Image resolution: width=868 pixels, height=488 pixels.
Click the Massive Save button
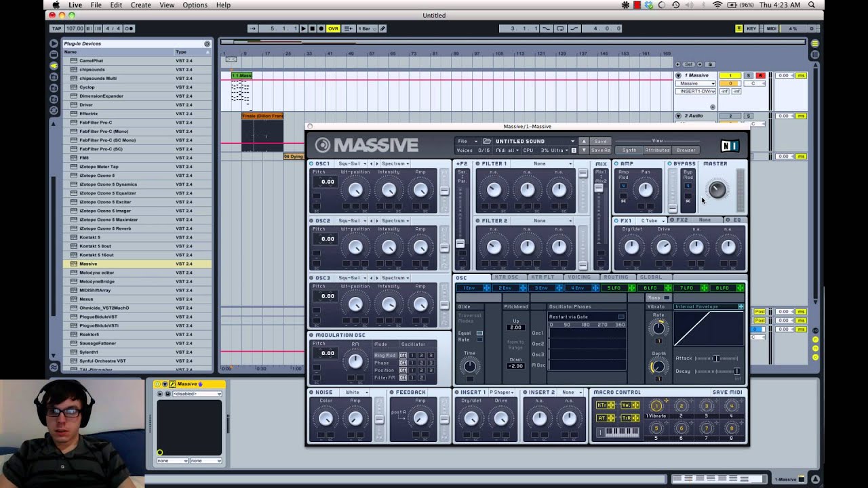pos(600,141)
